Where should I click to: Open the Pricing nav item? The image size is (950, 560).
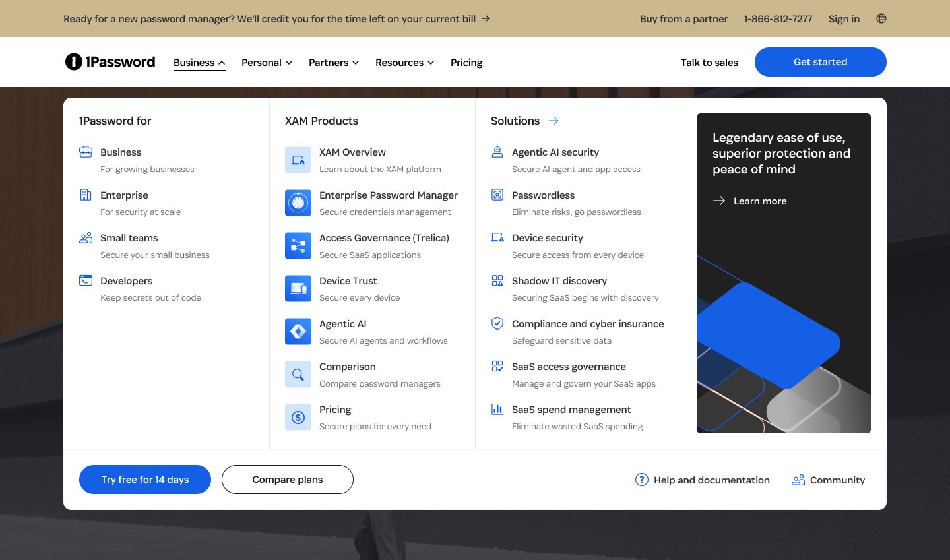466,63
